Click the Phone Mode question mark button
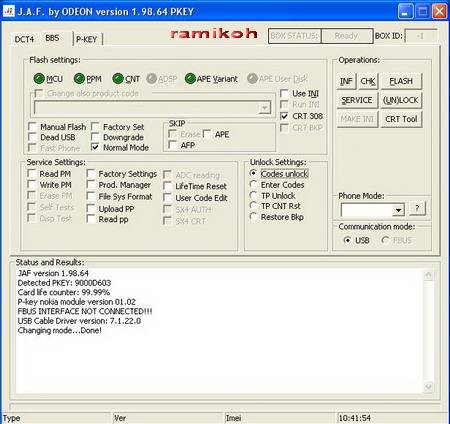This screenshot has height=424, width=450. [x=417, y=209]
